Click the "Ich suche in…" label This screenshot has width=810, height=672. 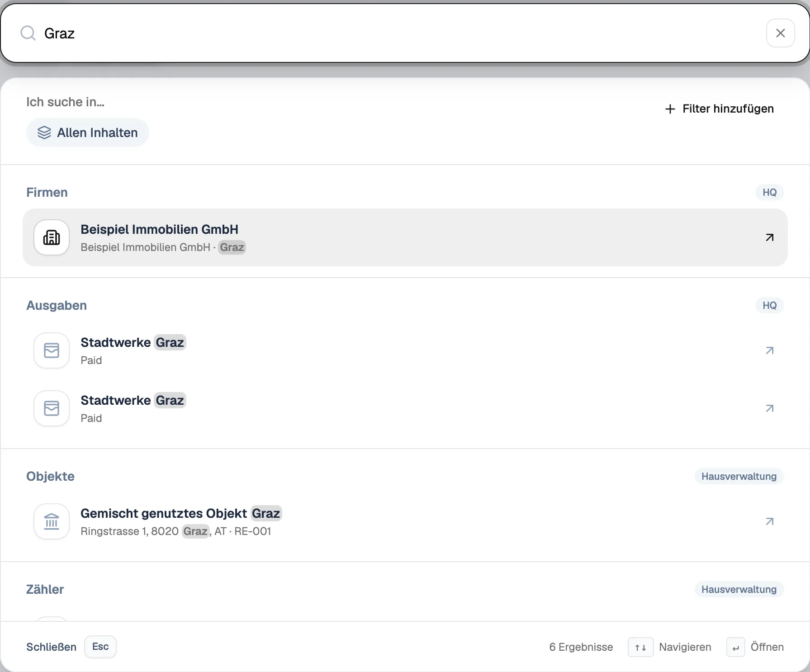point(65,102)
